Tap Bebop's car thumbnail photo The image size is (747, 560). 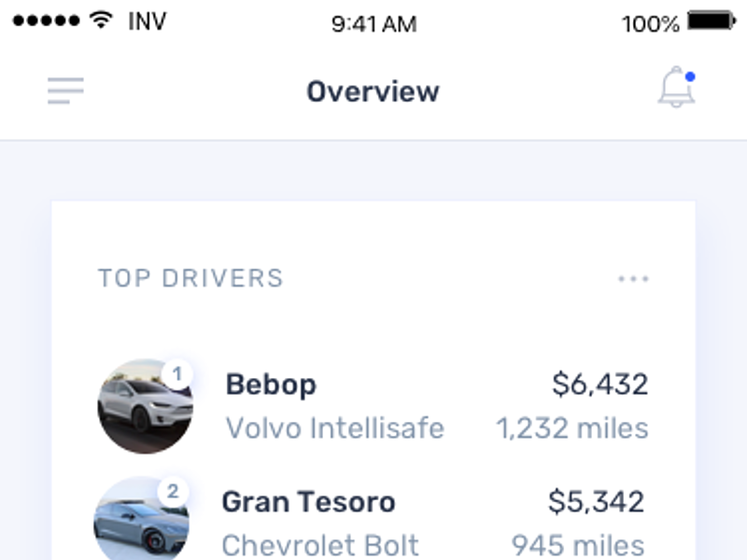[x=145, y=406]
